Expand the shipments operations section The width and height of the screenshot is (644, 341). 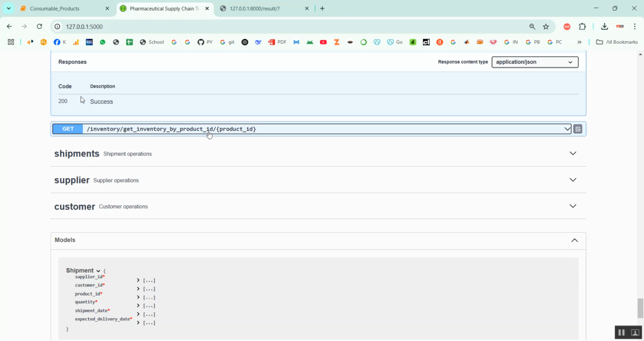click(572, 153)
